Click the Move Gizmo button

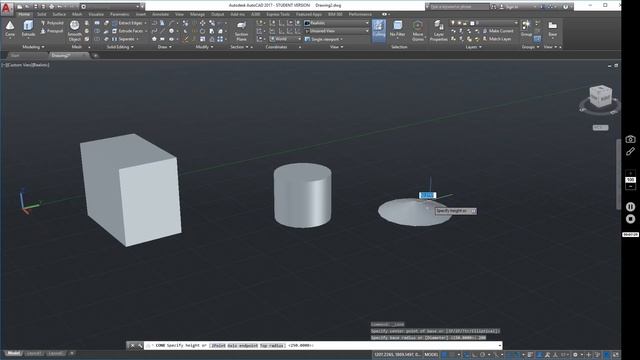coord(418,31)
